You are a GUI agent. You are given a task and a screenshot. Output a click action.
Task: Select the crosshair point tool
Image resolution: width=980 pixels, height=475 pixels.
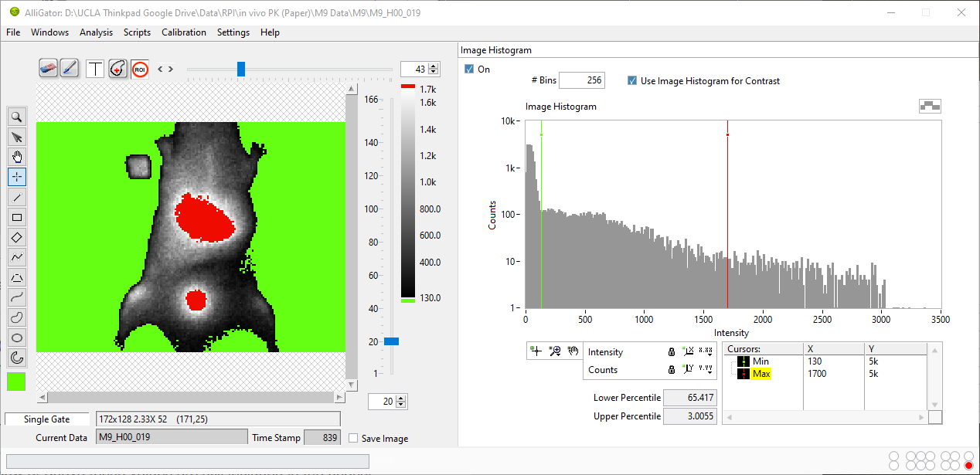pyautogui.click(x=16, y=177)
